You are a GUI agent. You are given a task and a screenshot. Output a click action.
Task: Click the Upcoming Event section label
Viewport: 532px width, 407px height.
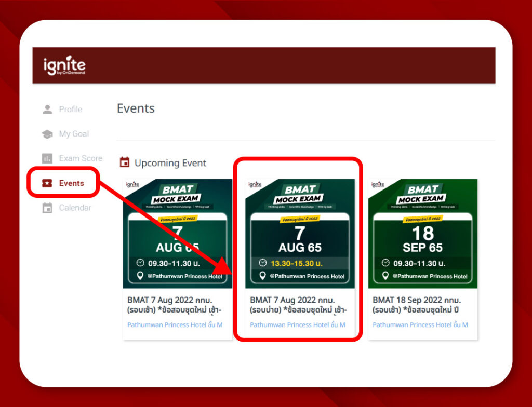pyautogui.click(x=170, y=163)
